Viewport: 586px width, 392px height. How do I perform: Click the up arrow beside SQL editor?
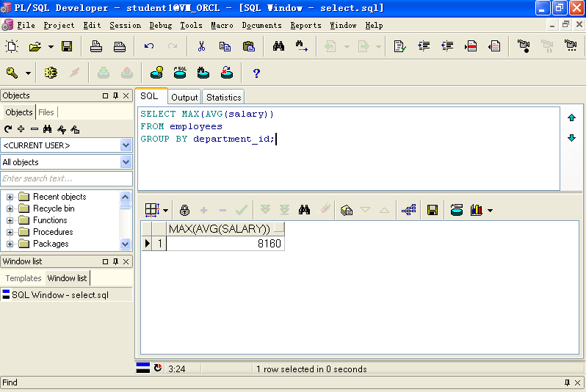pyautogui.click(x=571, y=118)
